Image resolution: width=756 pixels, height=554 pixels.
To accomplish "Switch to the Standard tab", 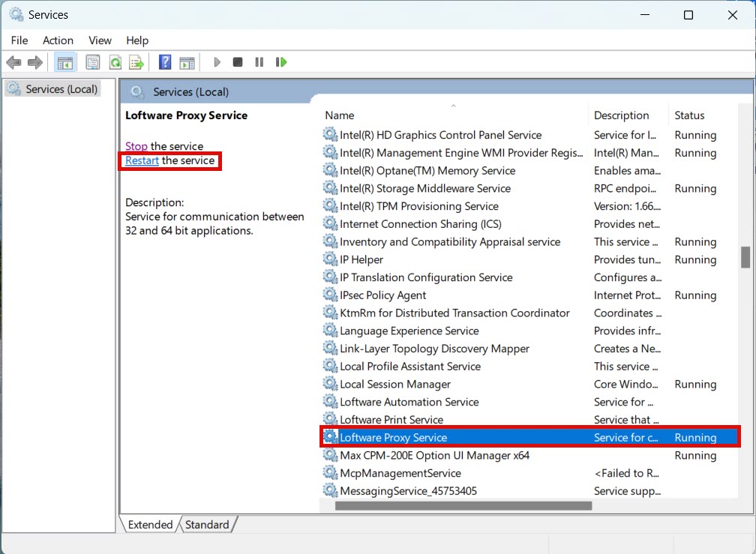I will [x=207, y=525].
